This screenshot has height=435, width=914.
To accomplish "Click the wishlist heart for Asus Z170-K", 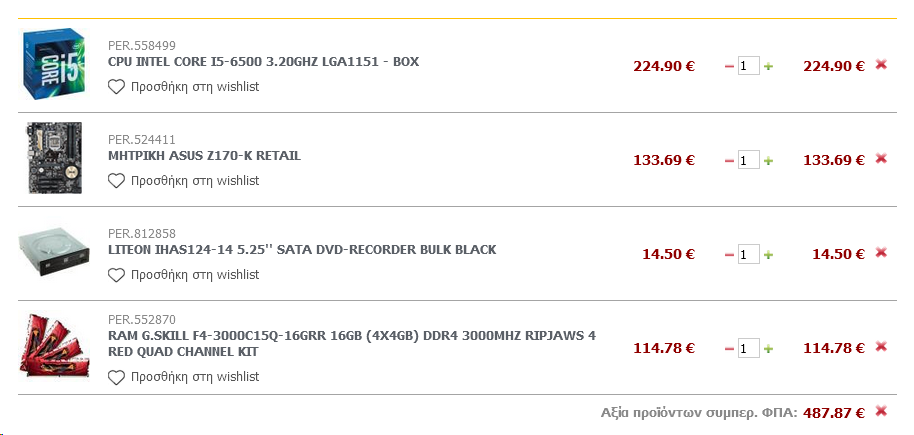I will coord(116,181).
